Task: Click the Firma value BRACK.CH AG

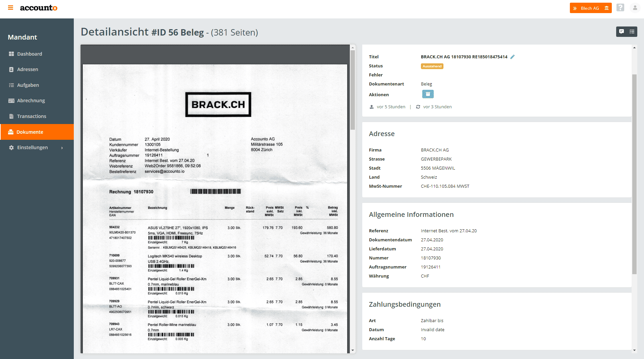Action: coord(435,150)
